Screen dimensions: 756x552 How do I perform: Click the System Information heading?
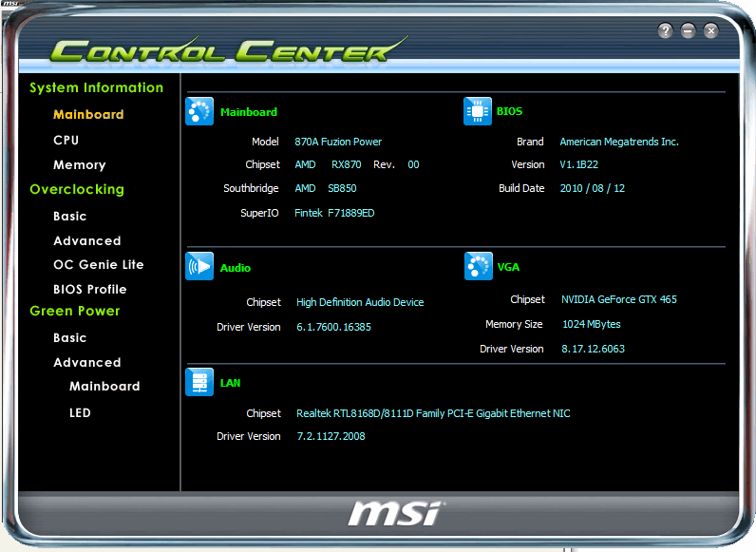(97, 87)
